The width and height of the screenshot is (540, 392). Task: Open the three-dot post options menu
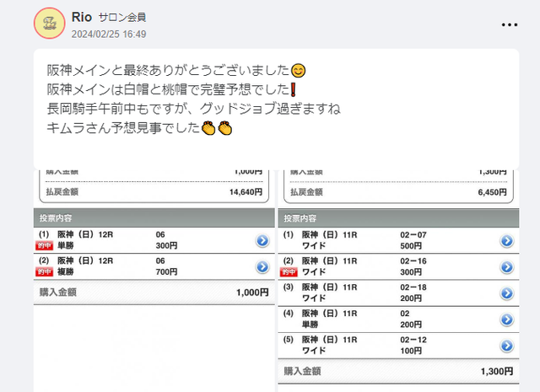[510, 24]
